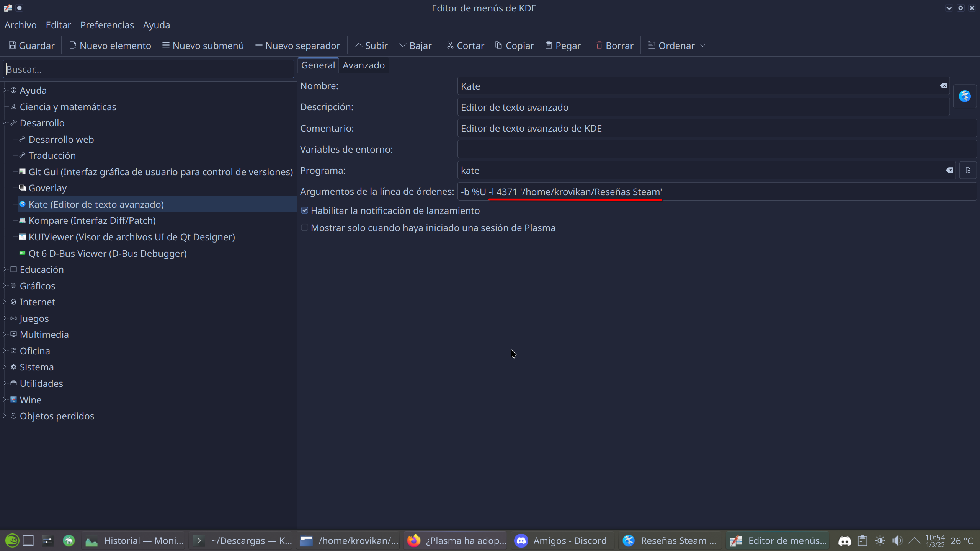Image resolution: width=980 pixels, height=551 pixels.
Task: Expand the Wine category
Action: (5, 400)
